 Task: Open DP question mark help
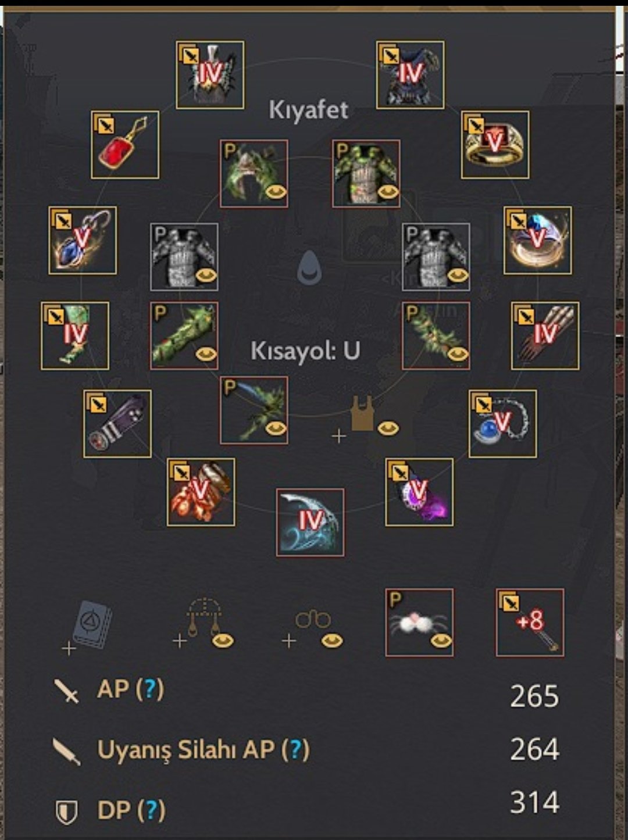click(152, 810)
